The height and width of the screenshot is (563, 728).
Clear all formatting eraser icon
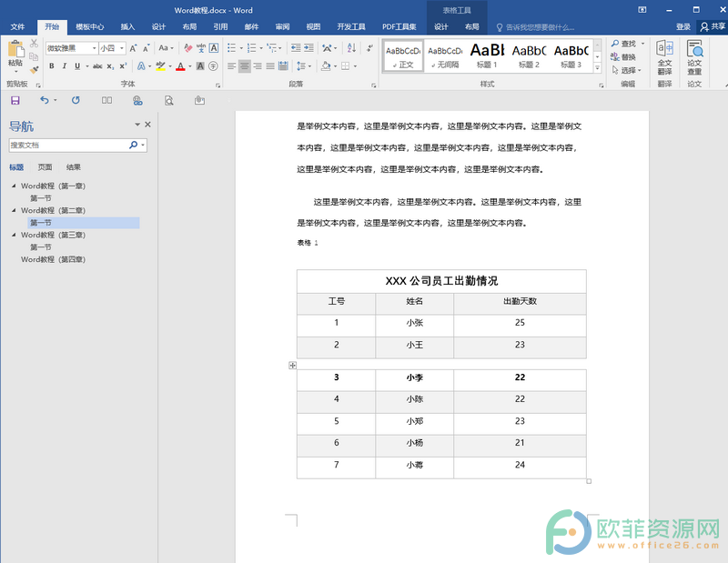click(188, 48)
